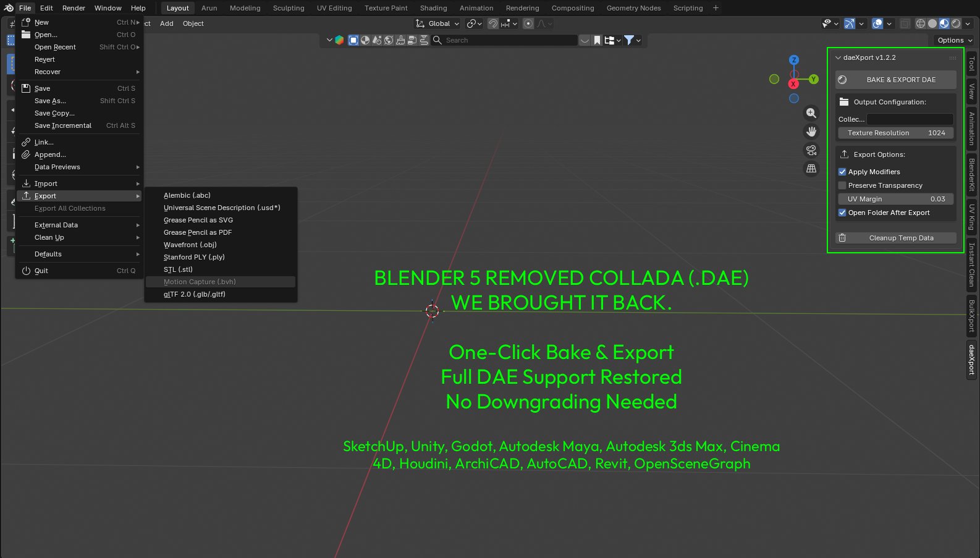Click the proportional editing circle icon
Screen dimensions: 980x558
528,23
